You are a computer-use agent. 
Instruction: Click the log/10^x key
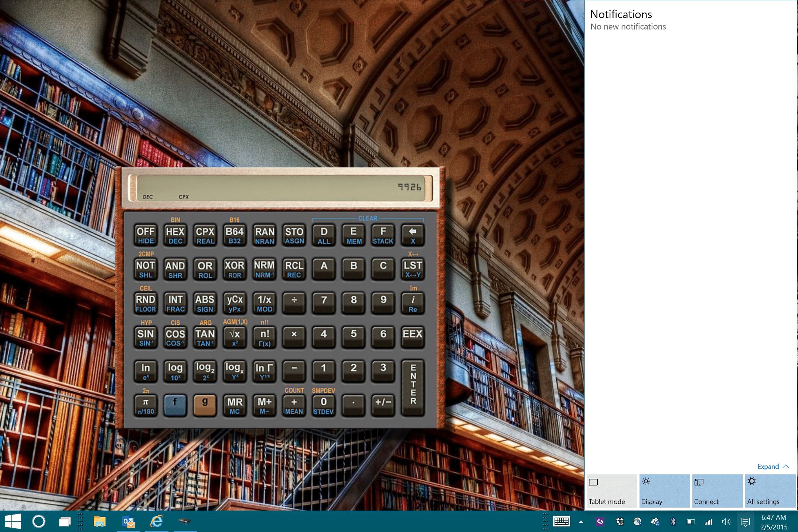coord(175,372)
